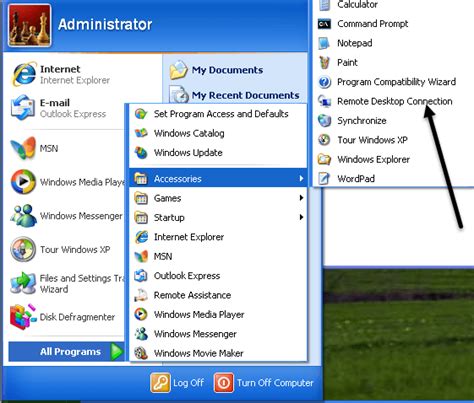Screen dimensions: 474x403
Task: Click the My Documents text link
Action: click(x=227, y=70)
